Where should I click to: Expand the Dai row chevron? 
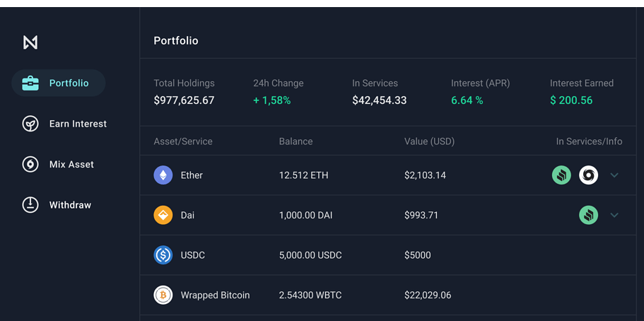[x=614, y=215]
